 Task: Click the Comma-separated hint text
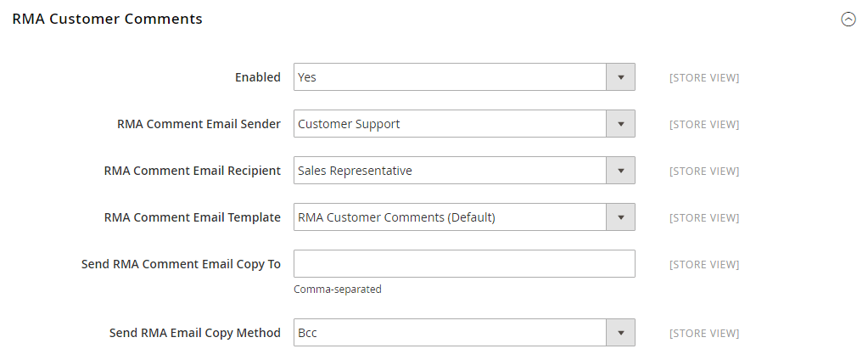point(338,290)
